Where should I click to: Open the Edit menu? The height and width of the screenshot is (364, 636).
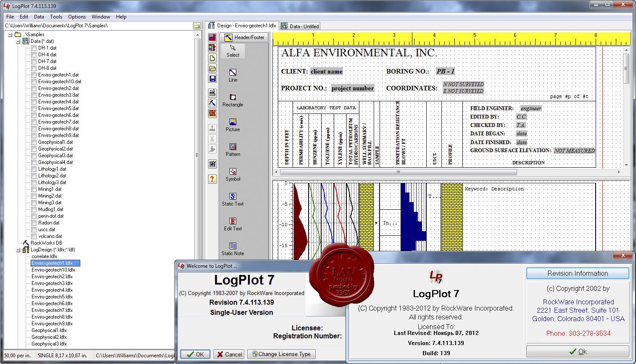point(24,17)
